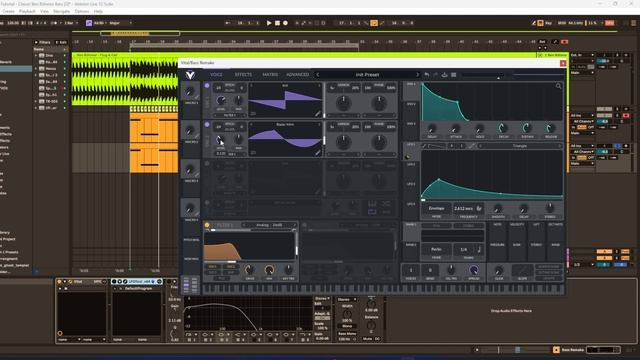
Task: Toggle Filter 2 power button
Action: 304,225
